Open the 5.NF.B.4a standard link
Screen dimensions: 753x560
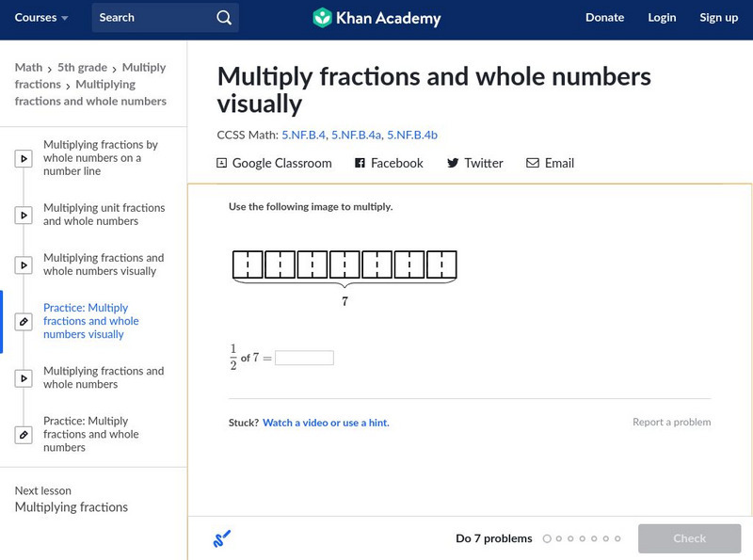(356, 135)
